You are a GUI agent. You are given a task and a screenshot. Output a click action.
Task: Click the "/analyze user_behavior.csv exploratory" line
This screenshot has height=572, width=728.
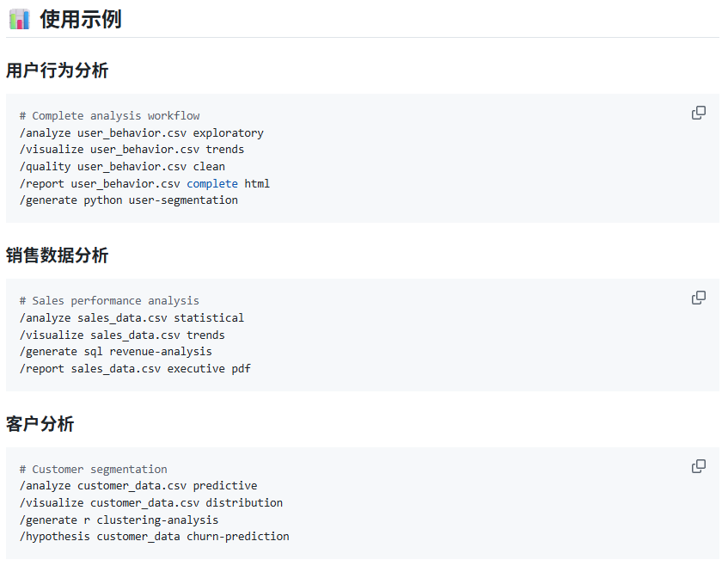pyautogui.click(x=141, y=133)
